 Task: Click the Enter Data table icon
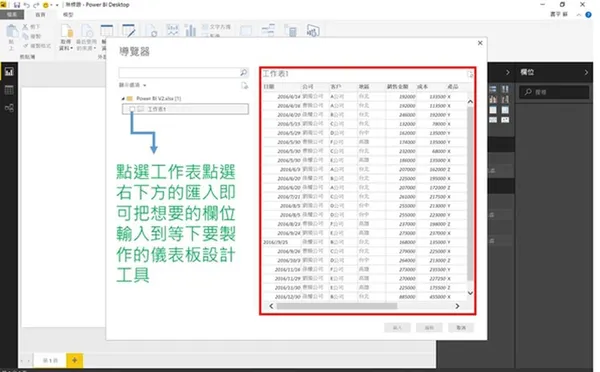(x=106, y=31)
